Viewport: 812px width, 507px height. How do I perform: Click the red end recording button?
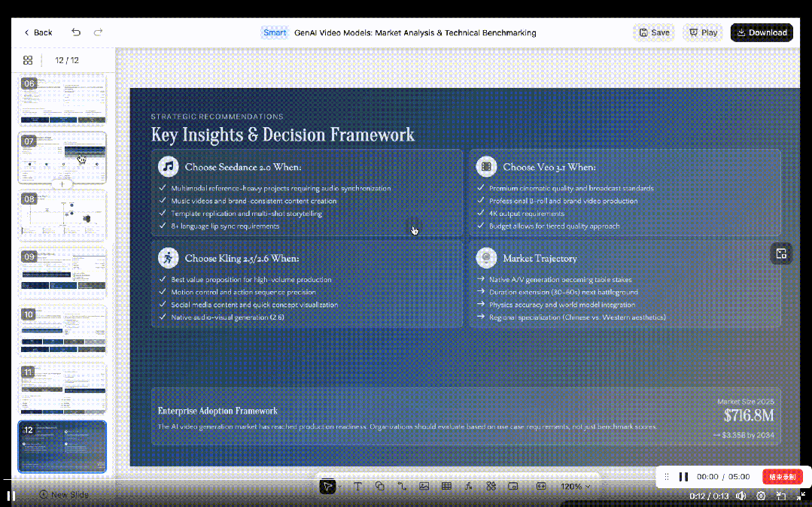(x=782, y=476)
